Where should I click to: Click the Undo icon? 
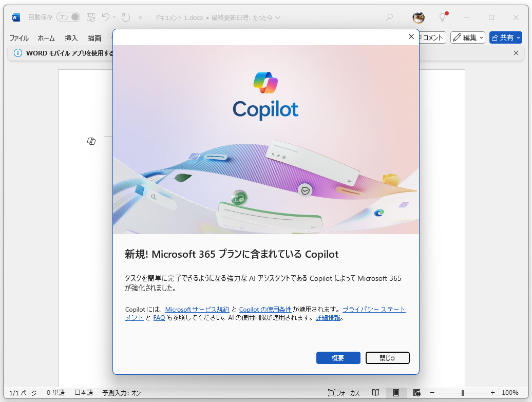coord(107,17)
